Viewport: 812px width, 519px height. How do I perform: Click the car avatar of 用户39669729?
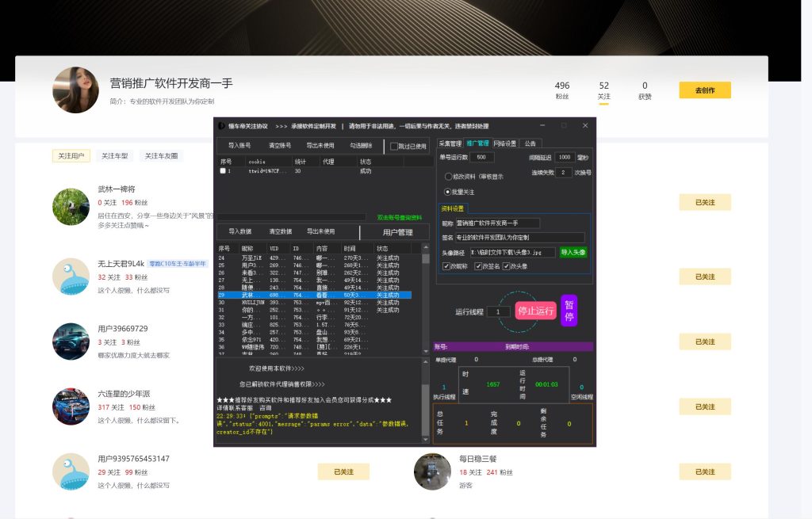tap(71, 342)
